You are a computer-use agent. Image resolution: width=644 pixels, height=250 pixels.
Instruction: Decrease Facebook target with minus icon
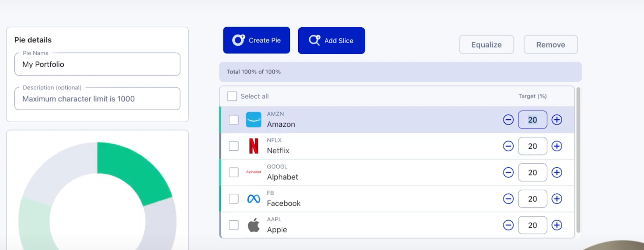508,199
